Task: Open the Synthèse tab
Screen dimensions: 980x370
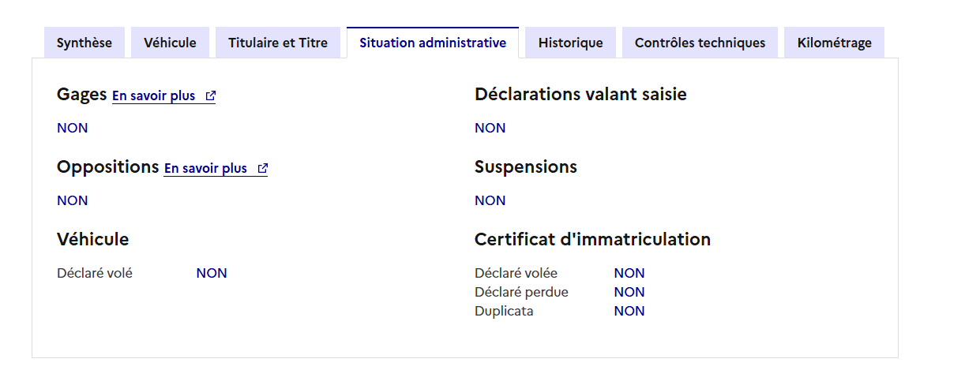Action: tap(84, 43)
